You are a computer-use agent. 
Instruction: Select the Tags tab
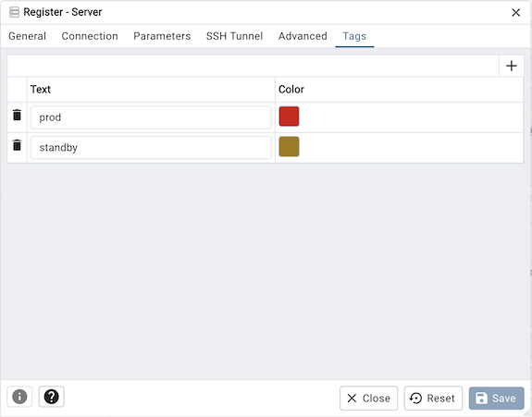354,36
